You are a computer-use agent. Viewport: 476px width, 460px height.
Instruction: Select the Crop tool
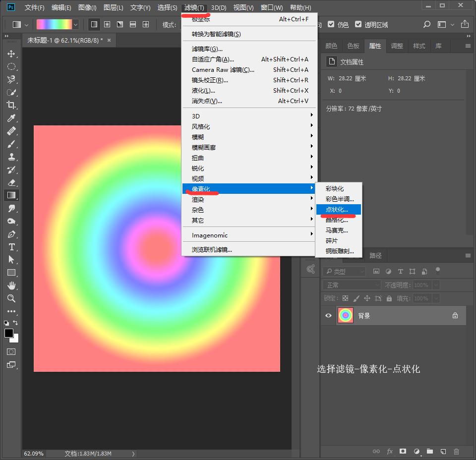[11, 105]
